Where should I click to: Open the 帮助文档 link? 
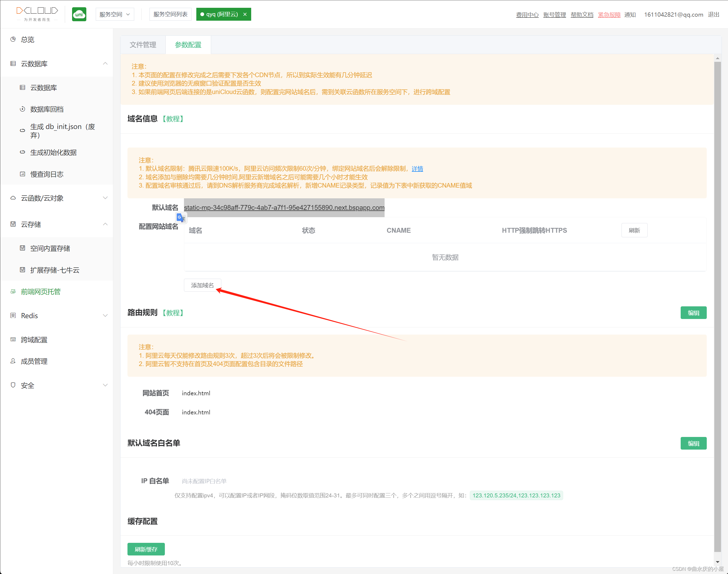(x=582, y=15)
